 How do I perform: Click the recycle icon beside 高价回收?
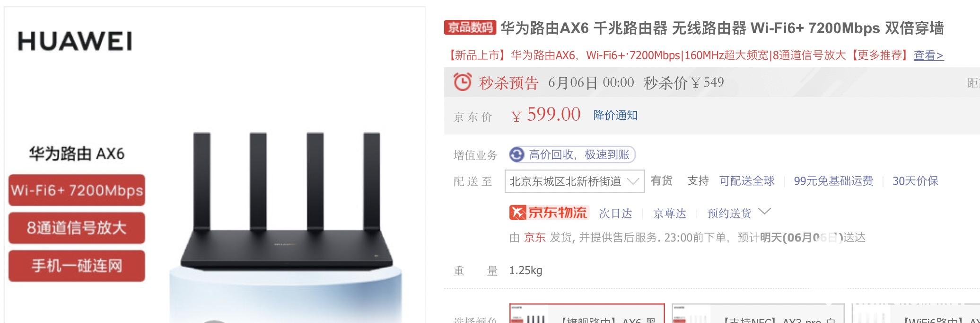(517, 154)
